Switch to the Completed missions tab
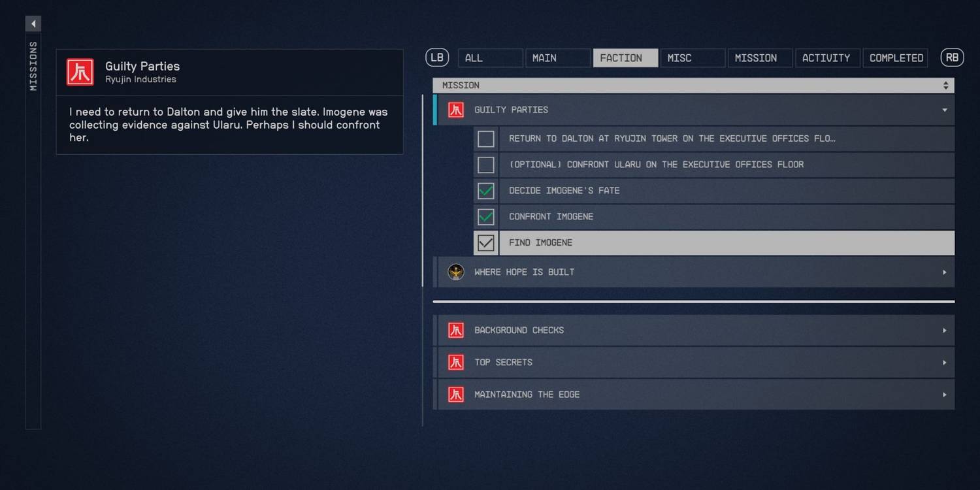Image resolution: width=980 pixels, height=490 pixels. point(895,58)
